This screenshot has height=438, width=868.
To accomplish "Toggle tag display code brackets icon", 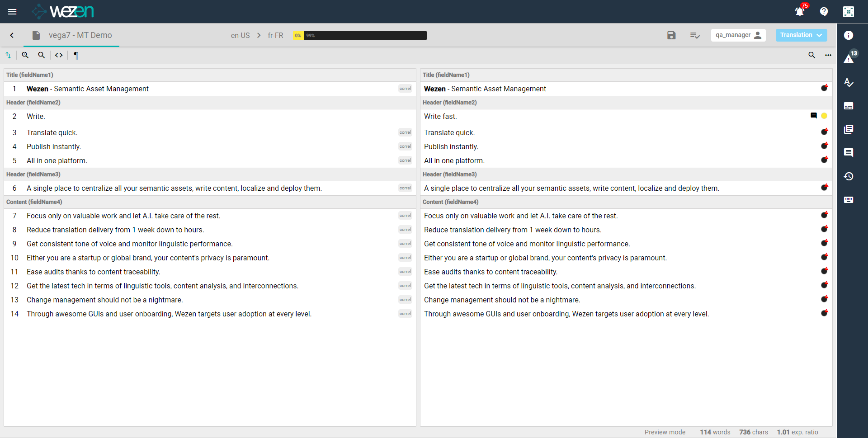I will point(59,55).
